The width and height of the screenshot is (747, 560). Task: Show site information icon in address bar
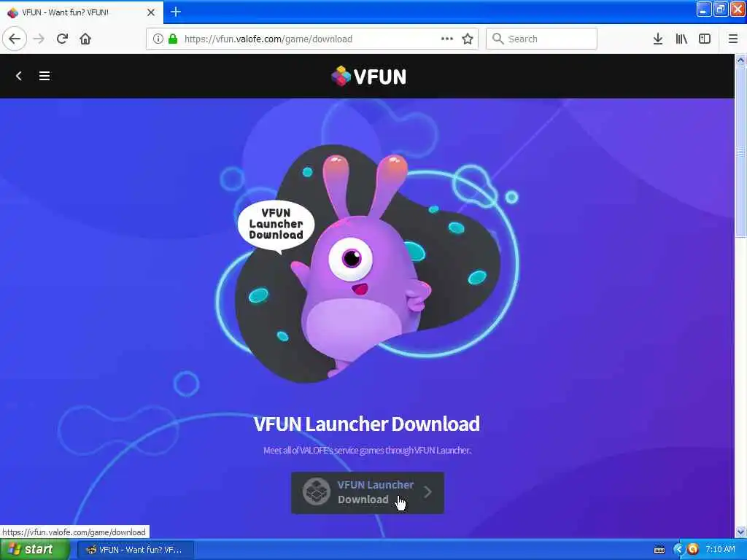click(x=158, y=39)
